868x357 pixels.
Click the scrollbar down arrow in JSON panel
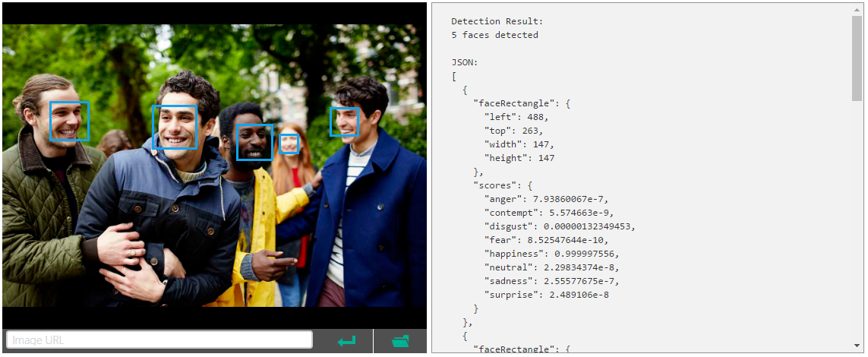click(x=857, y=346)
